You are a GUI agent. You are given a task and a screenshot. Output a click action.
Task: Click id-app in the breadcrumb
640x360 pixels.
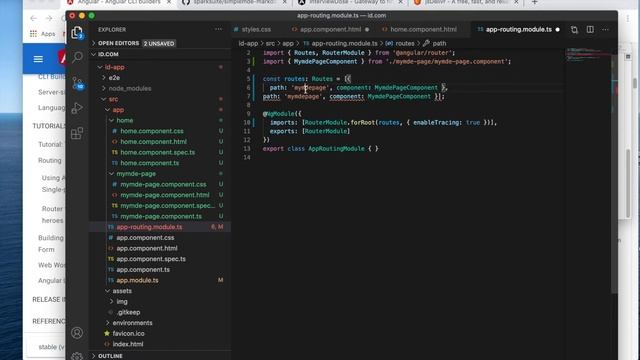pyautogui.click(x=248, y=43)
